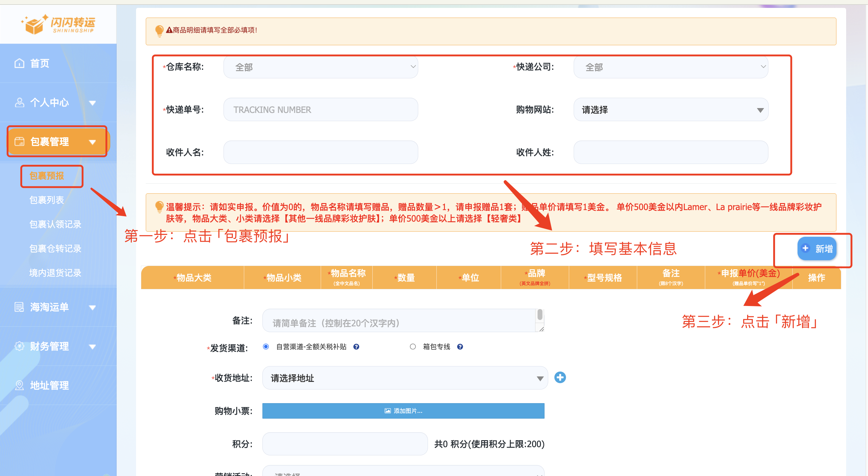Screen dimensions: 868x476
Task: Open 包裹列表 in the sidebar
Action: [x=46, y=200]
